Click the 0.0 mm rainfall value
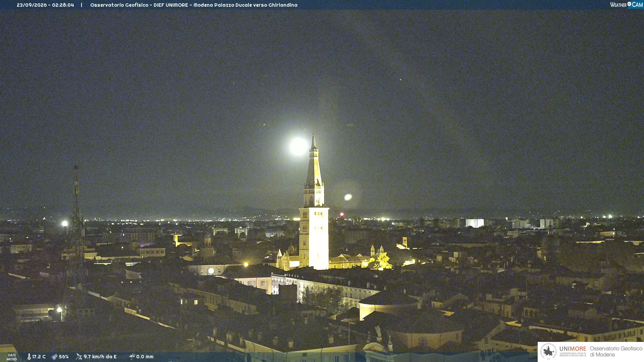Screen dimensions: 644x362 [x=145, y=357]
